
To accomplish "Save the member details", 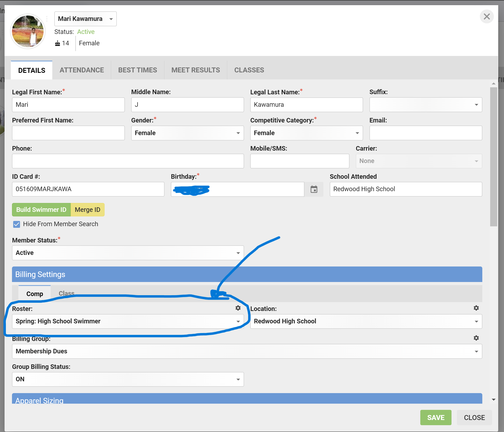I will [436, 417].
